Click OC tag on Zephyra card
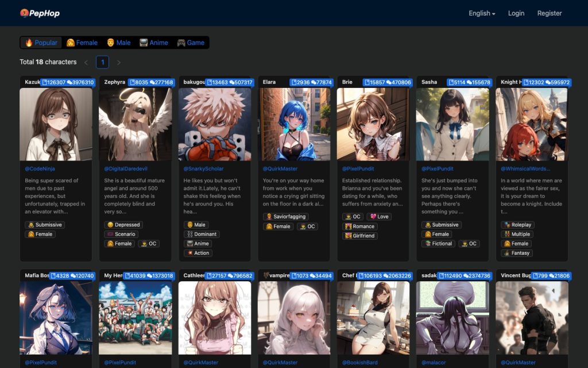Viewport: 588px width, 368px height. (x=149, y=244)
